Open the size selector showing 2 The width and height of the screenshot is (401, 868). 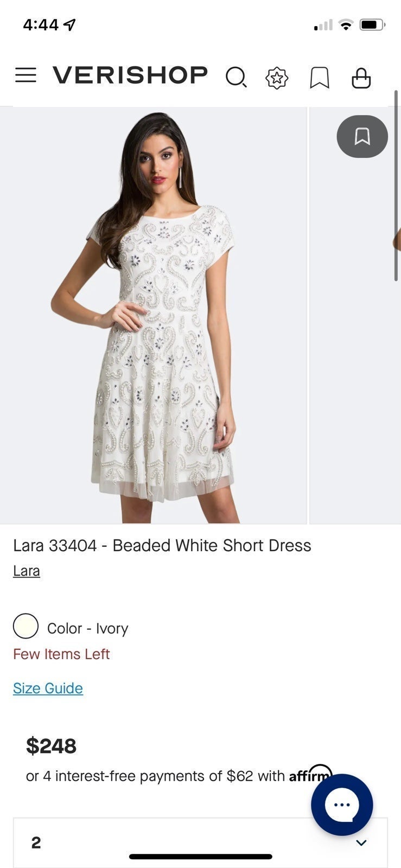pyautogui.click(x=200, y=843)
